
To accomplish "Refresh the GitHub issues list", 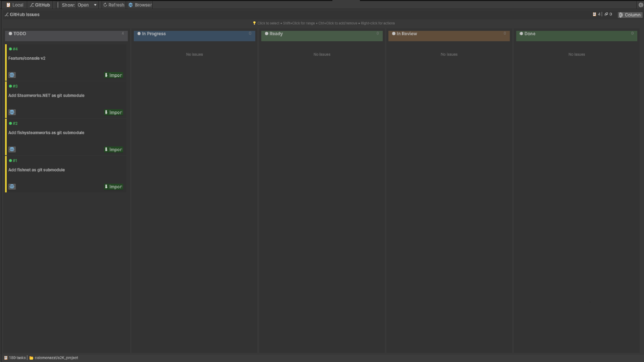I will [x=114, y=5].
